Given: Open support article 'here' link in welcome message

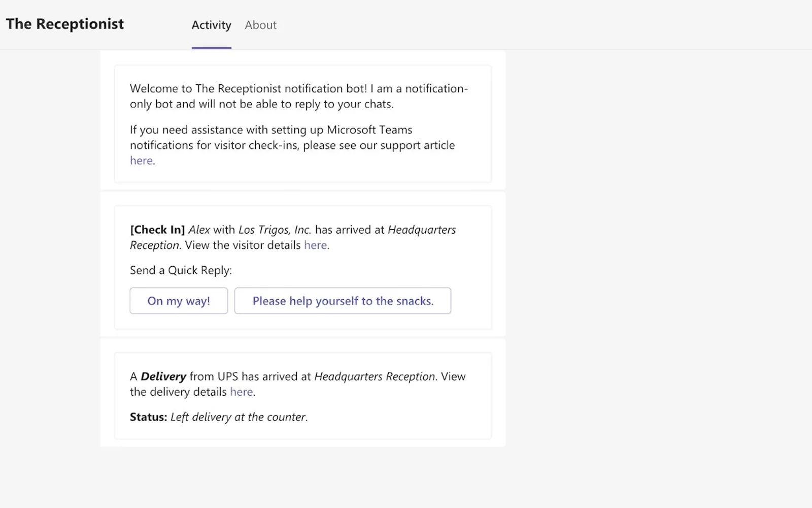Looking at the screenshot, I should point(141,161).
